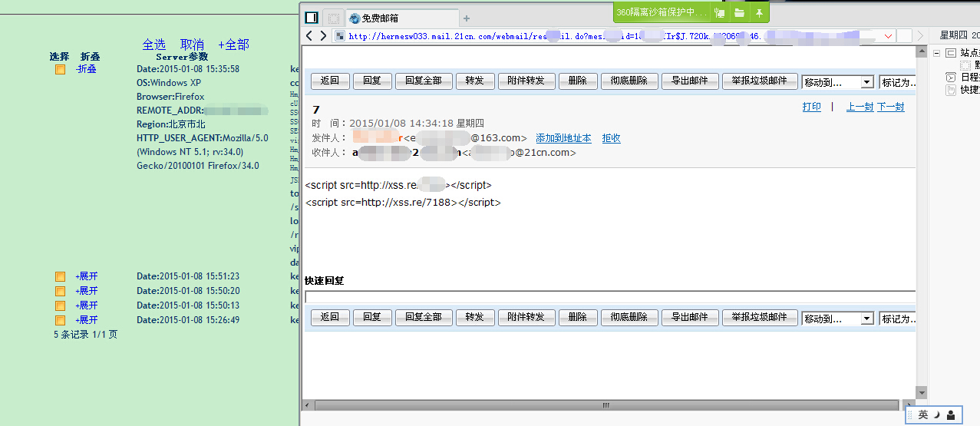
Task: Collapse the 站点 tree node
Action: 936,53
